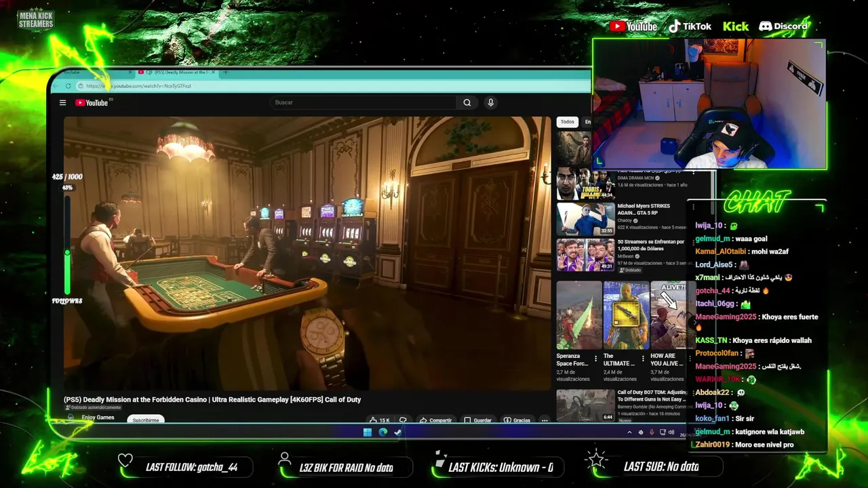
Task: Click the Guardar save button
Action: (477, 420)
